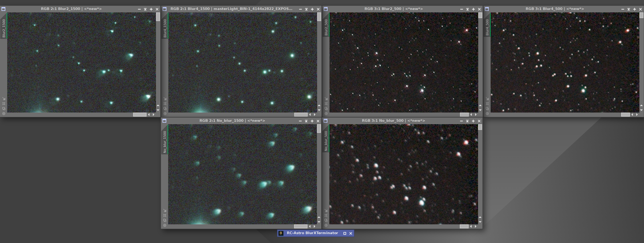Expand BlurXTerminator panel with its square button
This screenshot has width=644, height=243.
coord(345,233)
